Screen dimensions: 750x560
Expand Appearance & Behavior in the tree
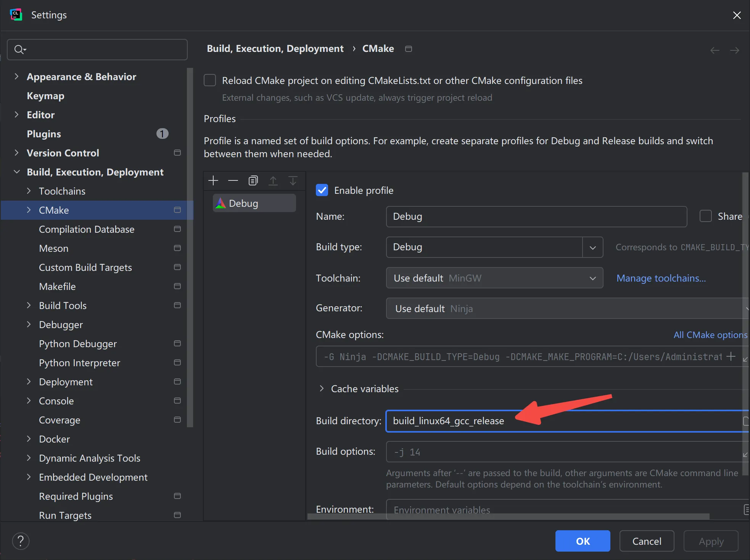point(16,76)
